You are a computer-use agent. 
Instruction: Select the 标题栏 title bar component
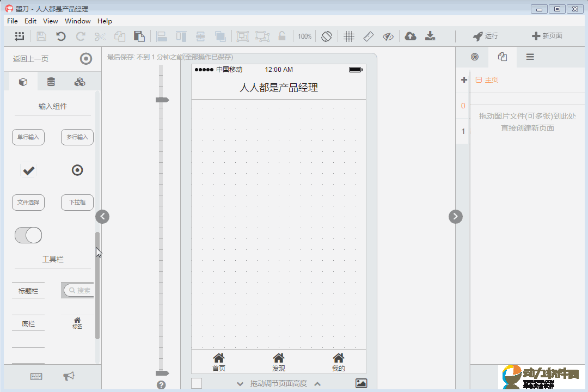click(28, 291)
